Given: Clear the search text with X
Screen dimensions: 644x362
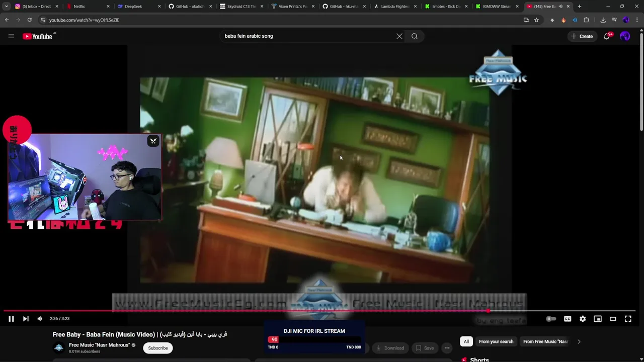Looking at the screenshot, I should tap(399, 36).
